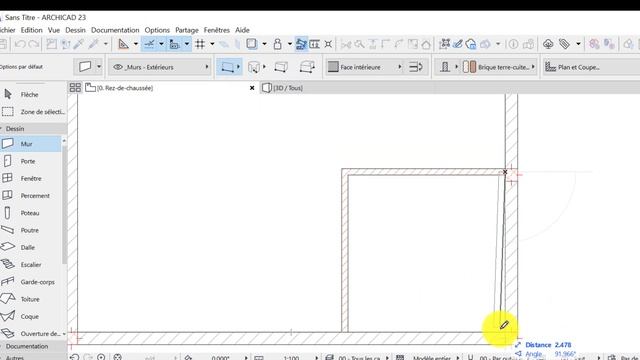Toggle the measure ruler toolbar icon
The height and width of the screenshot is (360, 640).
tap(314, 44)
